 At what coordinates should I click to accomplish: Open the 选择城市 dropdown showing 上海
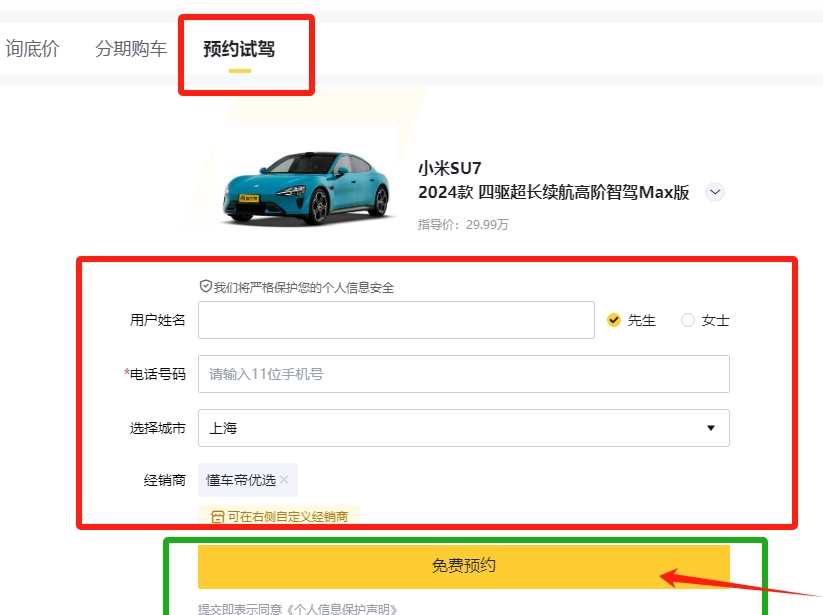pos(463,428)
